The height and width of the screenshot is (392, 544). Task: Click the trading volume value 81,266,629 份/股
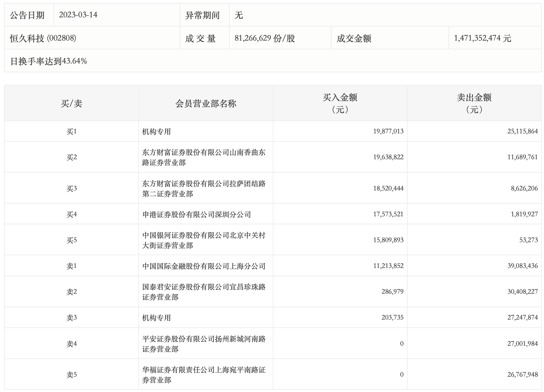pos(265,38)
